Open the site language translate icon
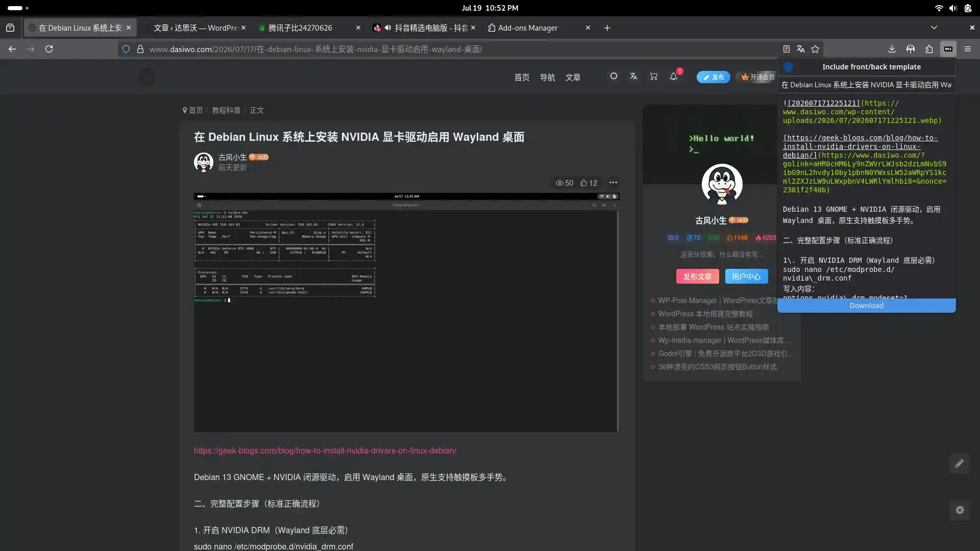The image size is (980, 551). [x=633, y=76]
